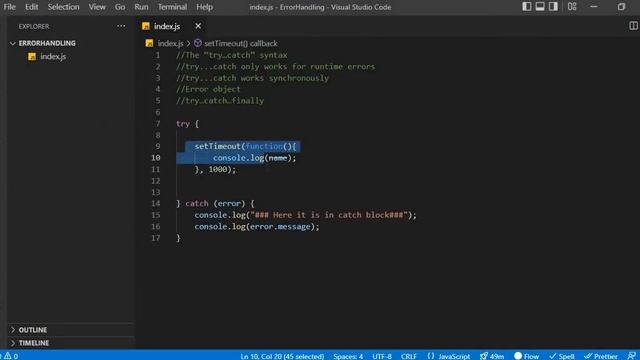
Task: Open feedback icon at status bar end
Action: [631, 356]
